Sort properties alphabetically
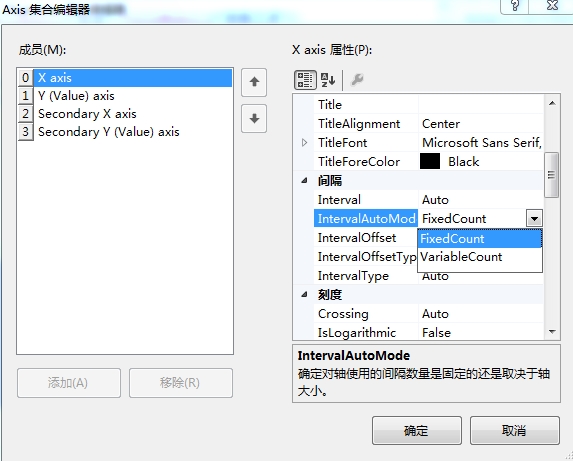 (x=328, y=80)
